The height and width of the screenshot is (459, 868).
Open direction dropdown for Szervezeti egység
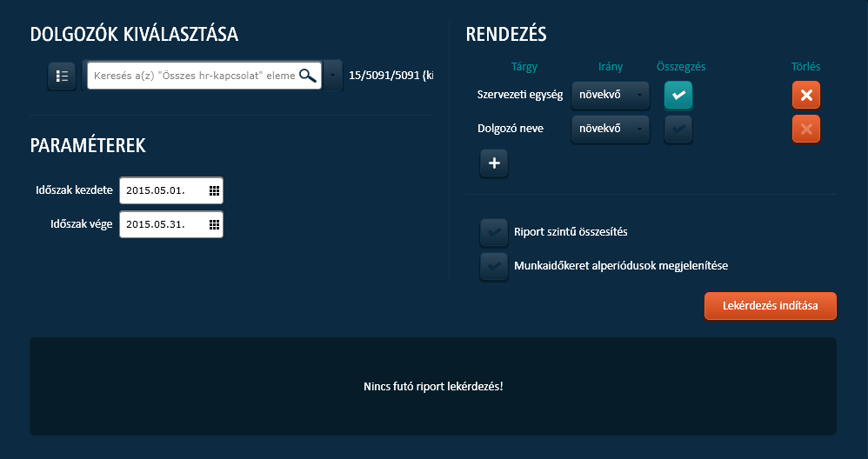[610, 95]
